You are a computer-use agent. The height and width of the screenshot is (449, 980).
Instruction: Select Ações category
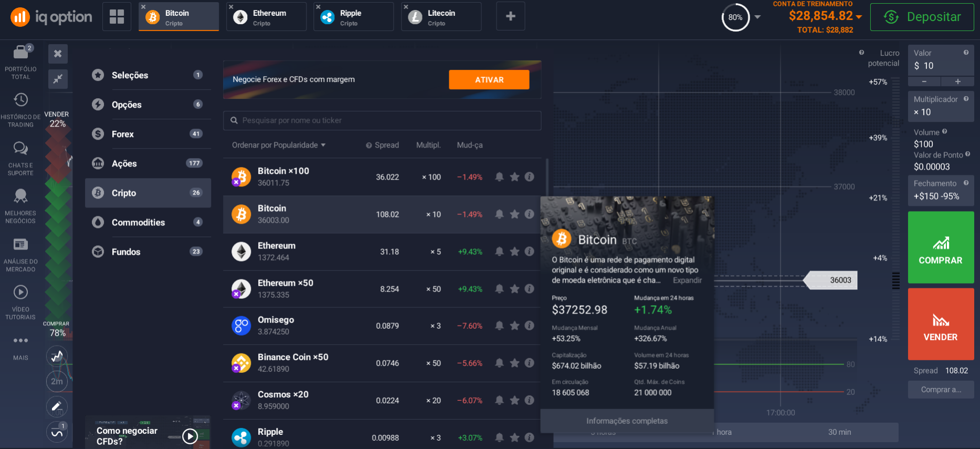148,163
